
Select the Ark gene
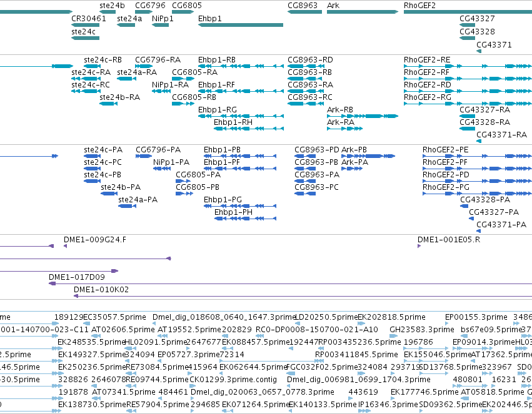pos(363,12)
